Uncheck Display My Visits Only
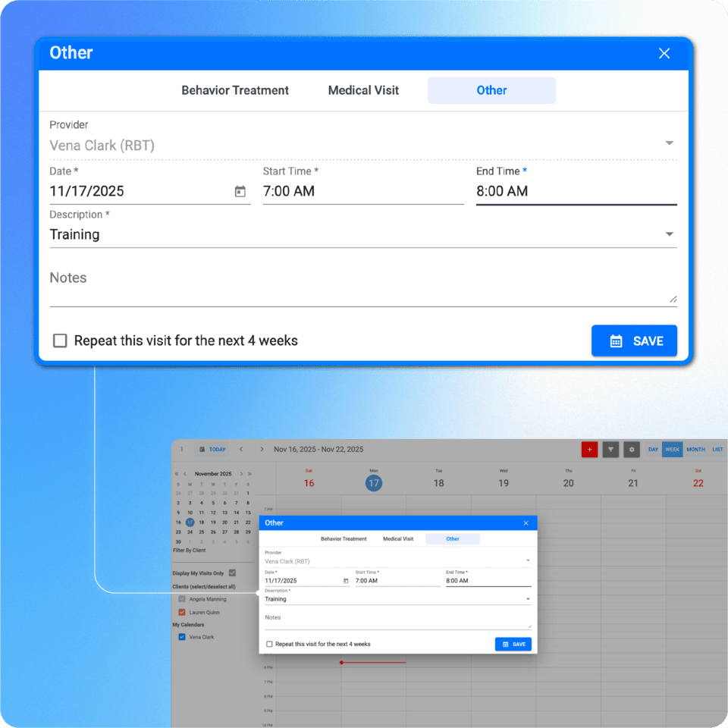This screenshot has height=728, width=728. coord(232,573)
